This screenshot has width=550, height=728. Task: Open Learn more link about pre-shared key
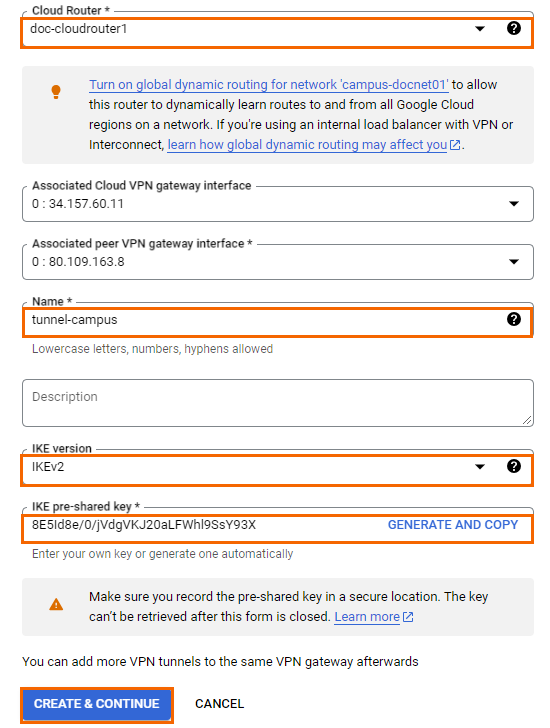pos(367,617)
